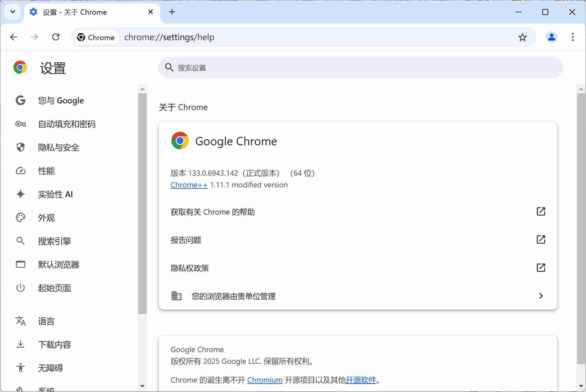Click main page scrollbar down arrow

pos(581,386)
